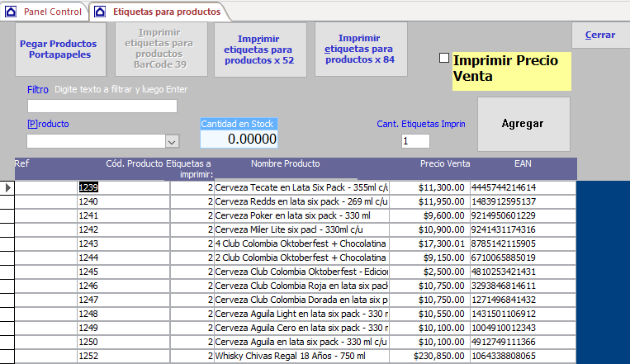The width and height of the screenshot is (630, 364).
Task: Close the form with Cerrar
Action: [x=600, y=35]
